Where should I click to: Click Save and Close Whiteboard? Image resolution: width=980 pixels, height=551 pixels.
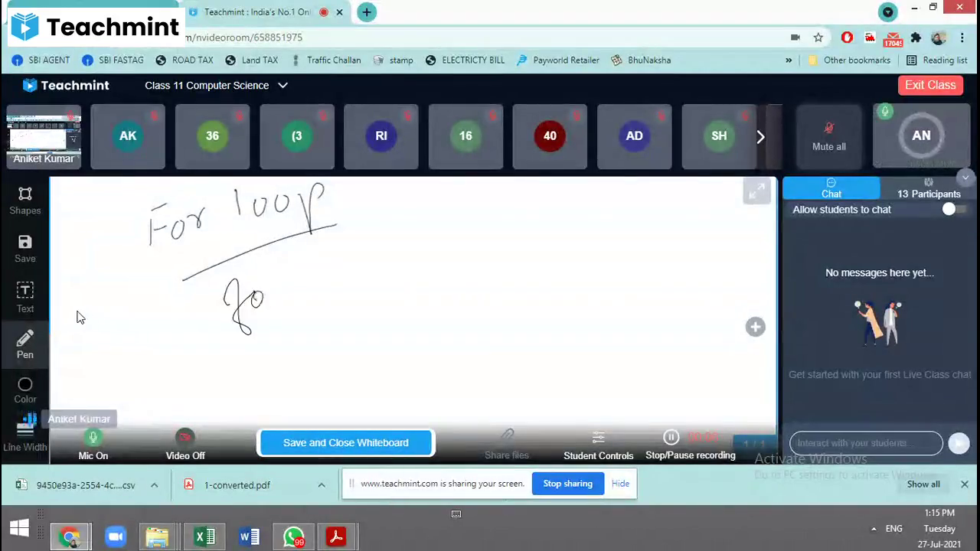pos(346,442)
